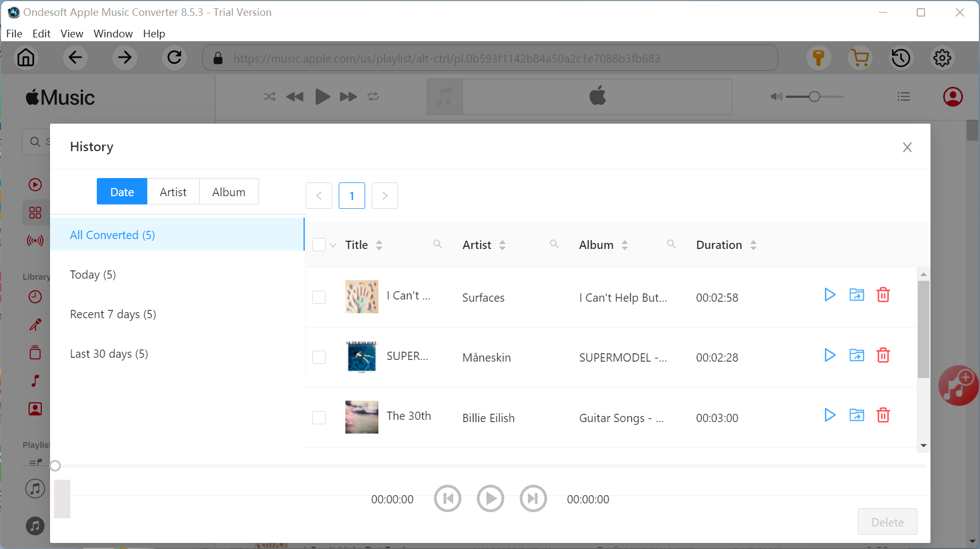Open the Help menu

tap(154, 34)
